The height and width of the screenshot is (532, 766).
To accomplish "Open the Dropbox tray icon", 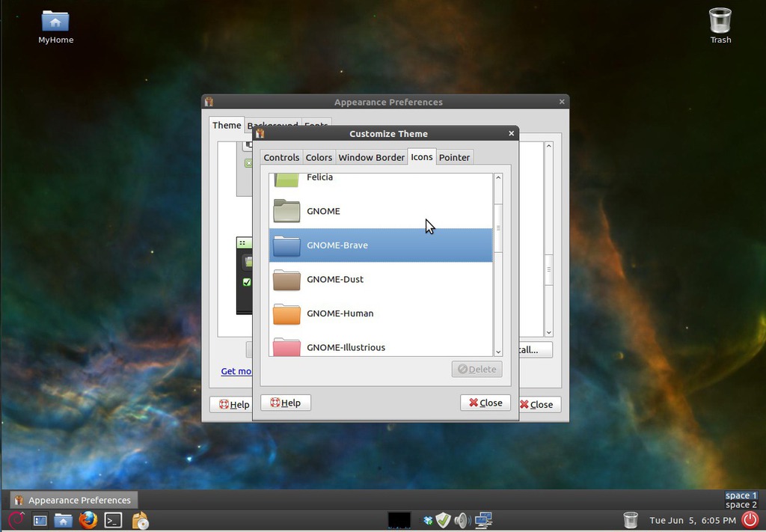I will 428,521.
